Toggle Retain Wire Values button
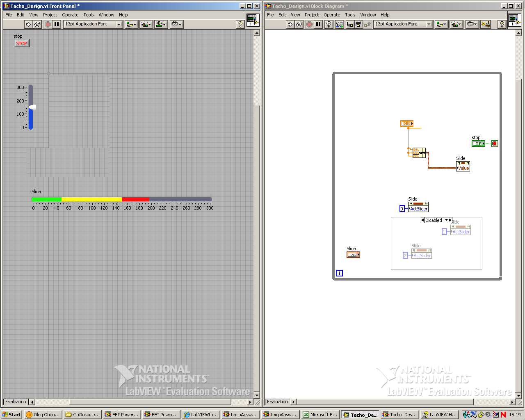Image resolution: width=525 pixels, height=420 pixels. [x=339, y=24]
